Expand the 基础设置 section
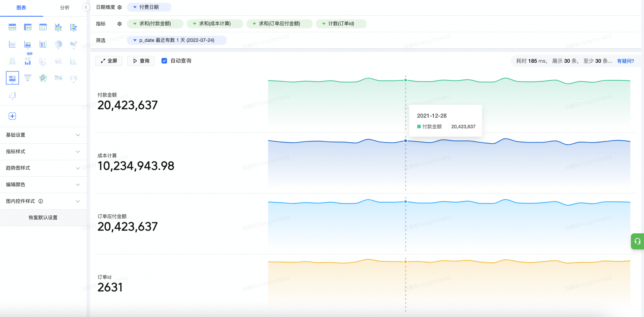644x317 pixels. 43,135
